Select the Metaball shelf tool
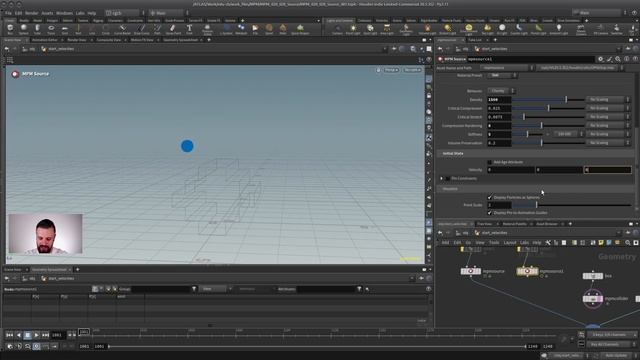640x360 pixels. [x=241, y=29]
